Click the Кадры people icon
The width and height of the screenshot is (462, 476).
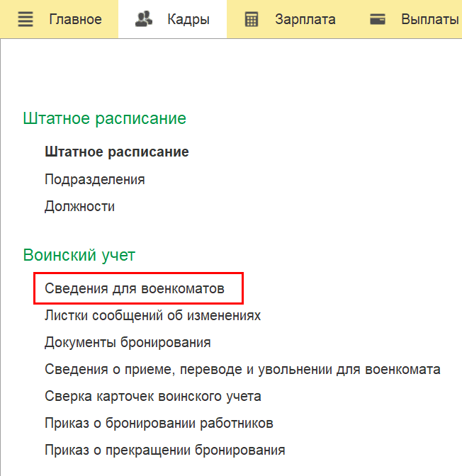144,19
